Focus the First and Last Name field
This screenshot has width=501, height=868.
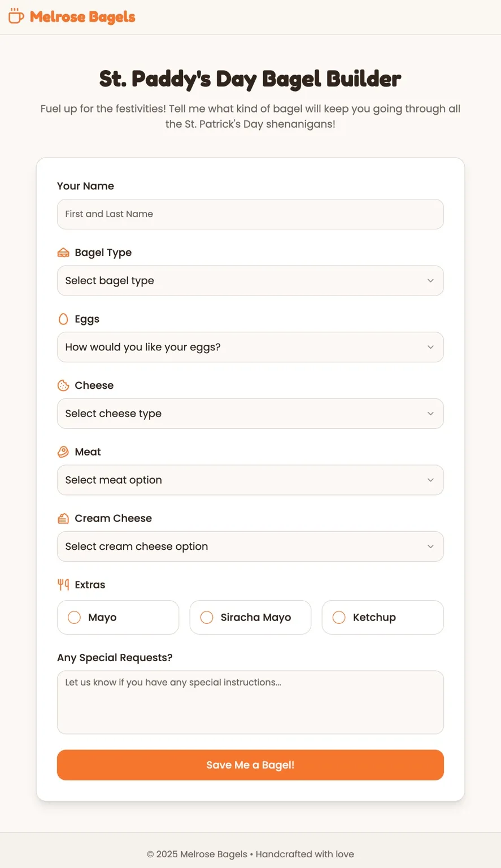click(x=250, y=214)
